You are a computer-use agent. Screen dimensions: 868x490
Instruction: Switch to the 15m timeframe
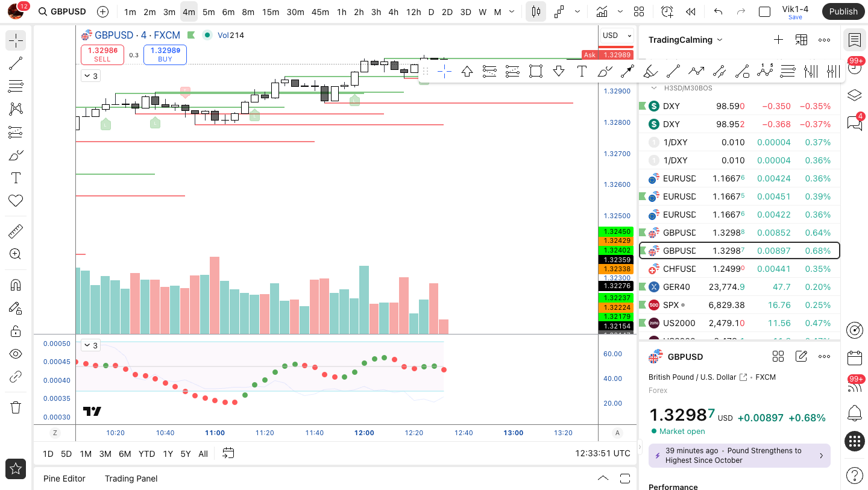271,11
